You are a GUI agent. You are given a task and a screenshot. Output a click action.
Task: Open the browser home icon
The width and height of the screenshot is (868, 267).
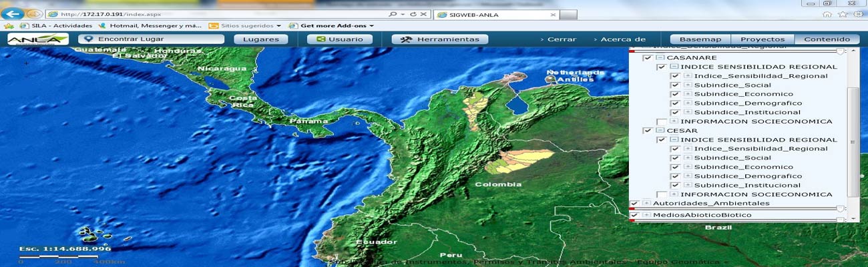click(827, 14)
